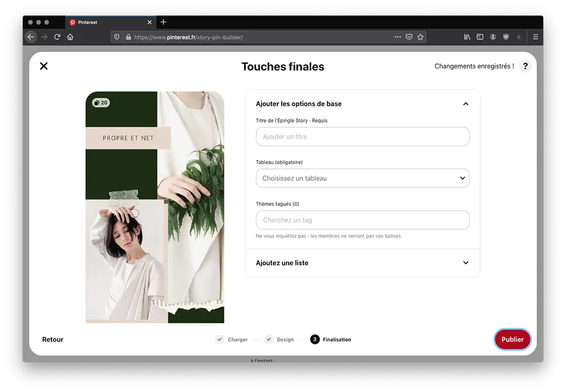Focus the Cherchez un tag field
This screenshot has width=566, height=392.
(x=362, y=220)
